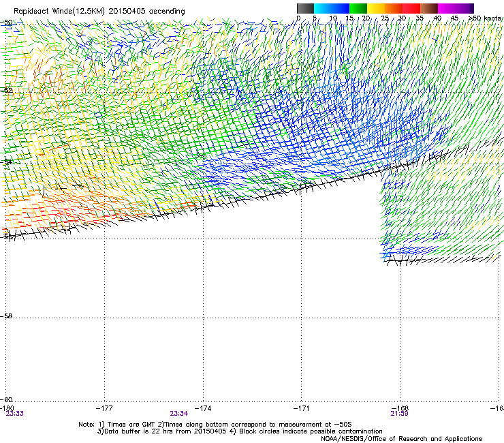This screenshot has width=504, height=443.
Task: Click the -58 latitude axis label
Action: coord(6,316)
